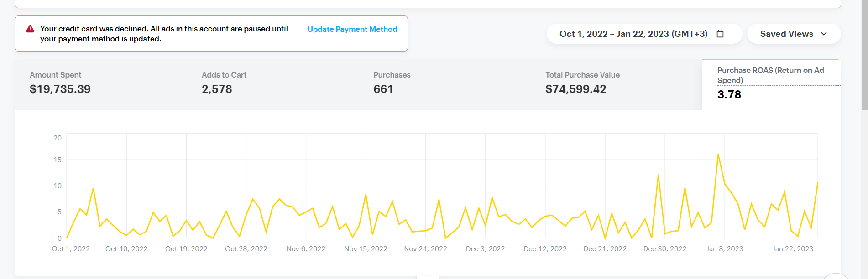This screenshot has width=868, height=279.
Task: Click the red warning triangle icon
Action: (x=30, y=29)
